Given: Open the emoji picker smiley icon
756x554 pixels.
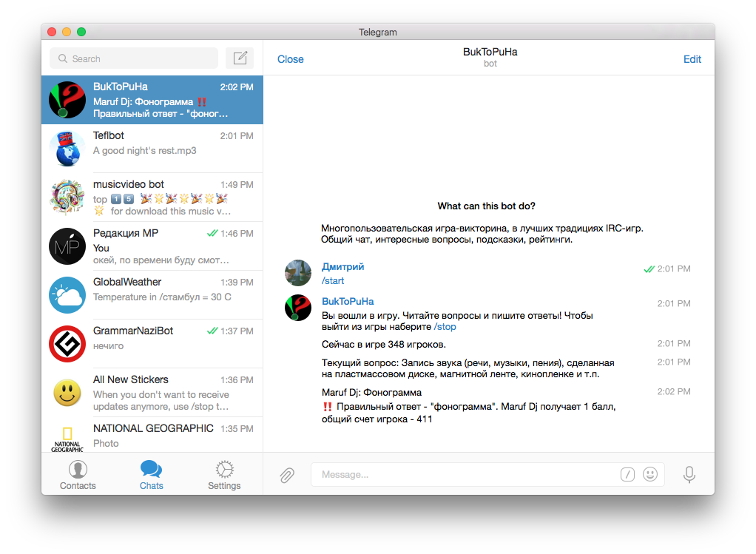Looking at the screenshot, I should (650, 474).
